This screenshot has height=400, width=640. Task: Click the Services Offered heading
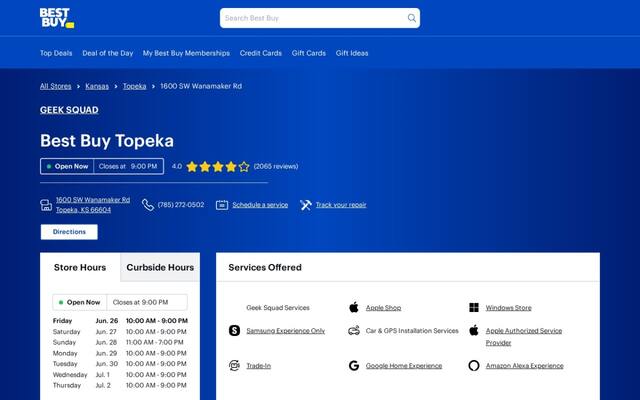coord(265,267)
